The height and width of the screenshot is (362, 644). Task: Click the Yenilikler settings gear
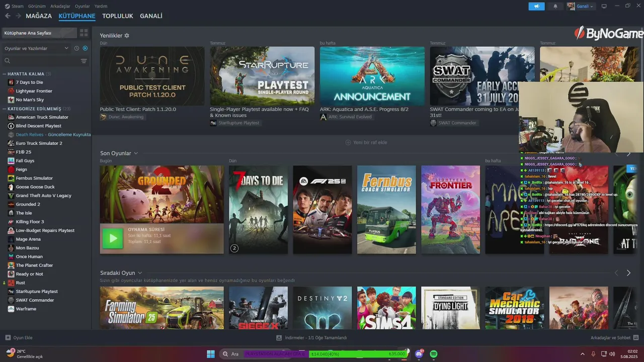127,36
